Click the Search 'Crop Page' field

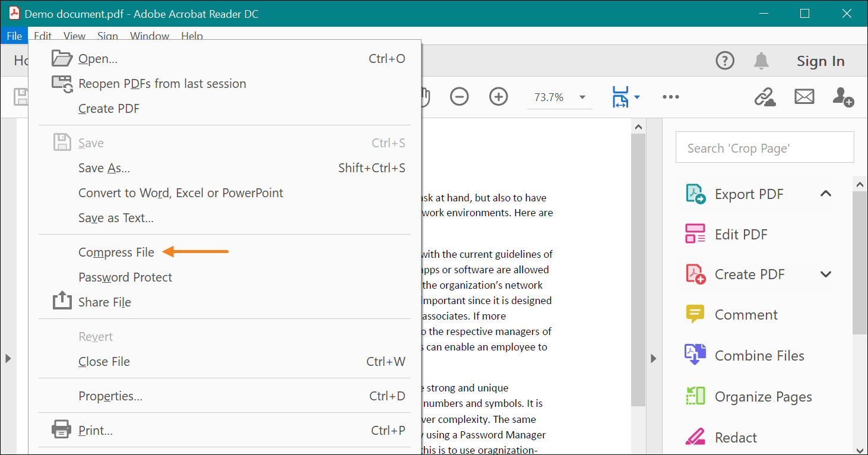click(765, 147)
